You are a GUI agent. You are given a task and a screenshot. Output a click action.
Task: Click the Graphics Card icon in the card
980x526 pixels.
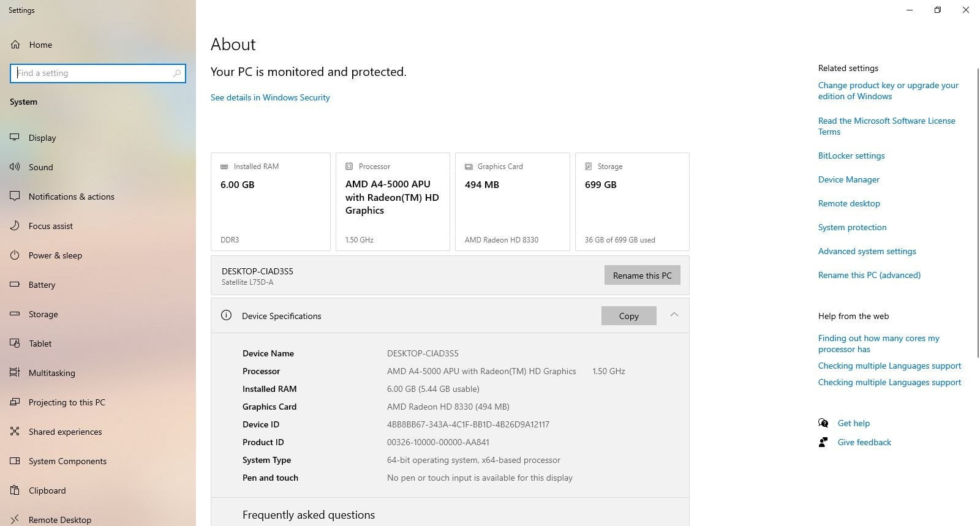coord(469,167)
